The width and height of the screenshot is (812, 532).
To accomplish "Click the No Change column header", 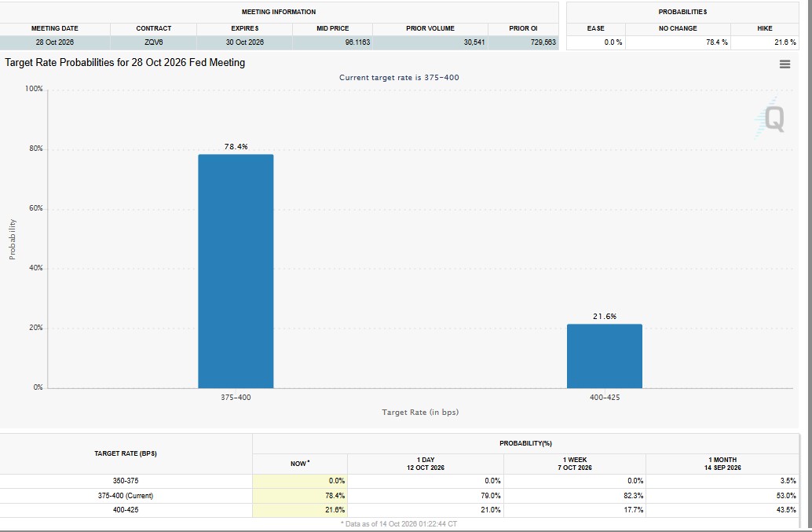I will click(x=678, y=28).
